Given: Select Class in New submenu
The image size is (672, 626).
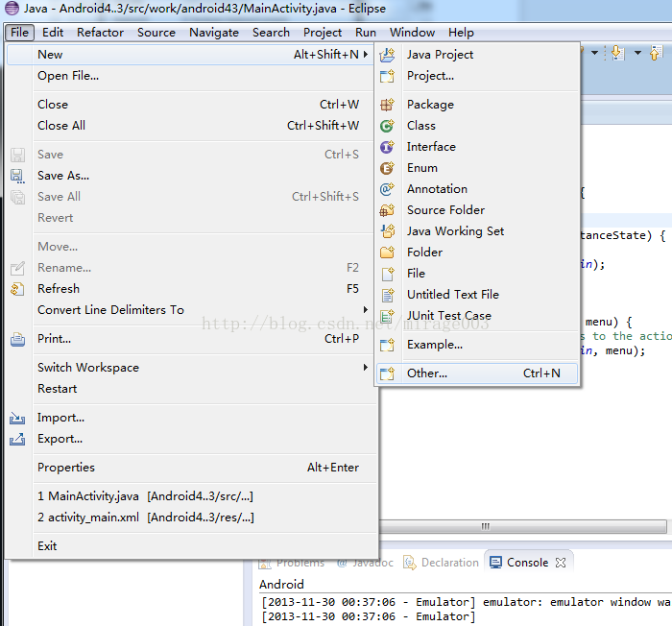Looking at the screenshot, I should click(x=477, y=126).
